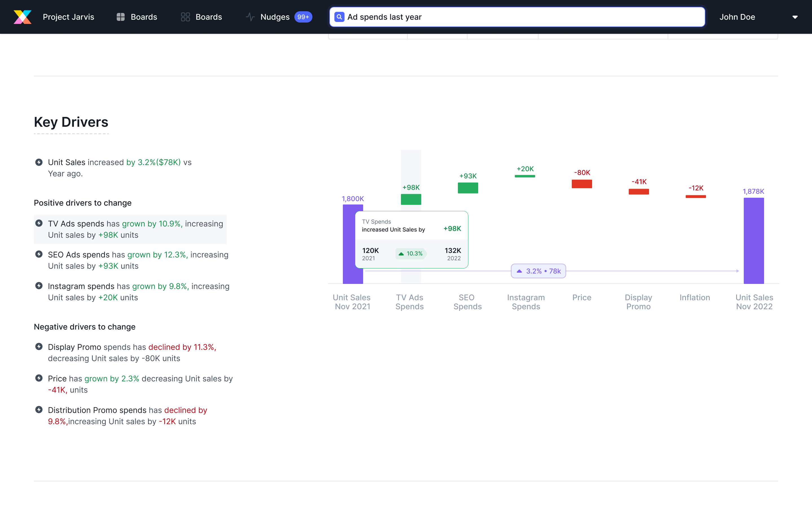
Task: Open the John Doe account menu
Action: click(737, 17)
